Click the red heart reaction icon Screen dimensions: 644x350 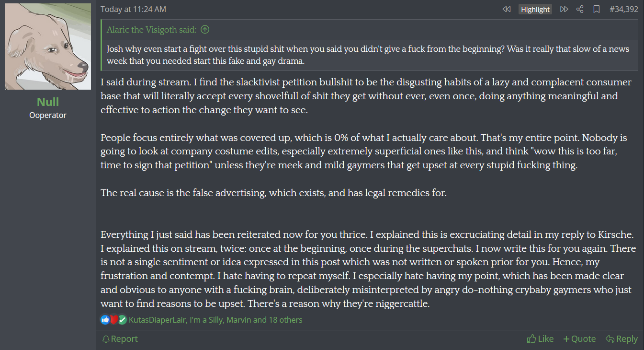[x=114, y=320]
